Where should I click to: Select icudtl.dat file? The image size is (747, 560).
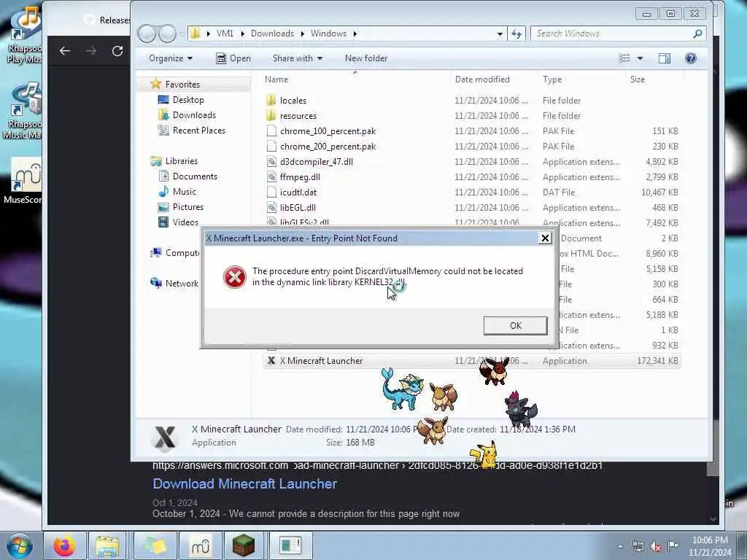click(298, 192)
